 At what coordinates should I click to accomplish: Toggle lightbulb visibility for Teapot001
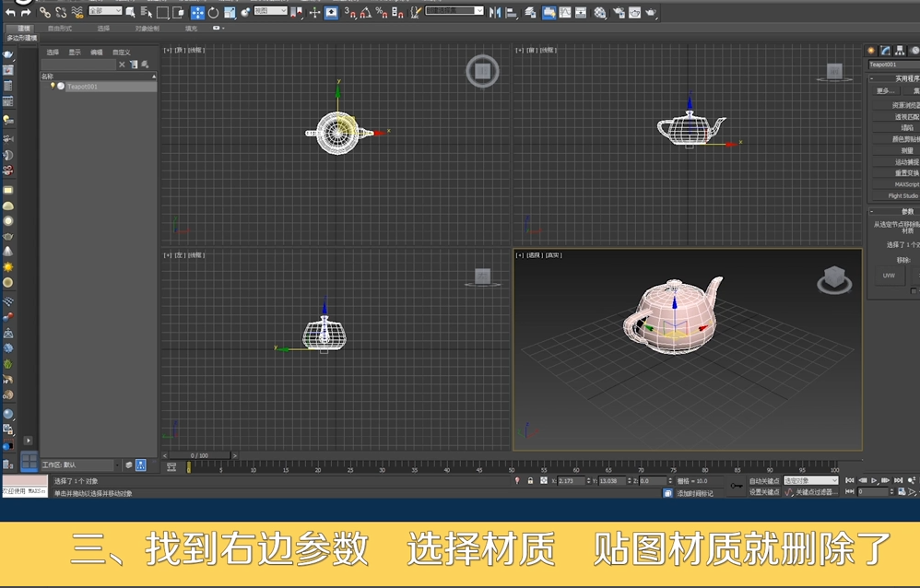click(53, 87)
